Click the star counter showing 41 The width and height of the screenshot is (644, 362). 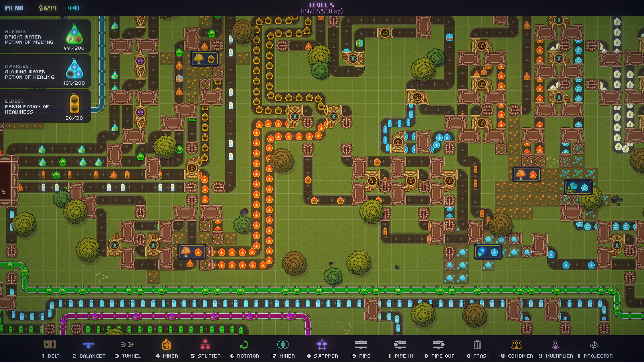(x=73, y=8)
